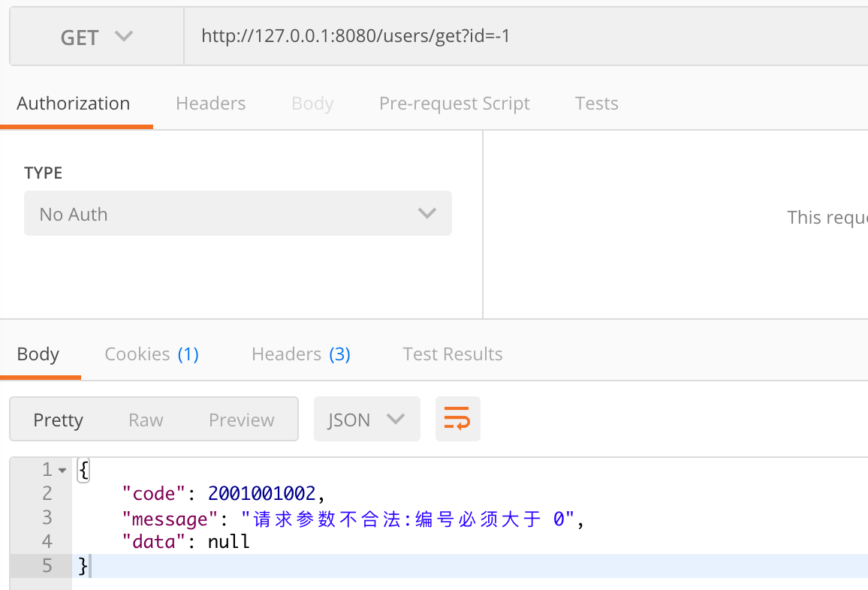
Task: Switch to the request Headers tab
Action: coord(210,103)
